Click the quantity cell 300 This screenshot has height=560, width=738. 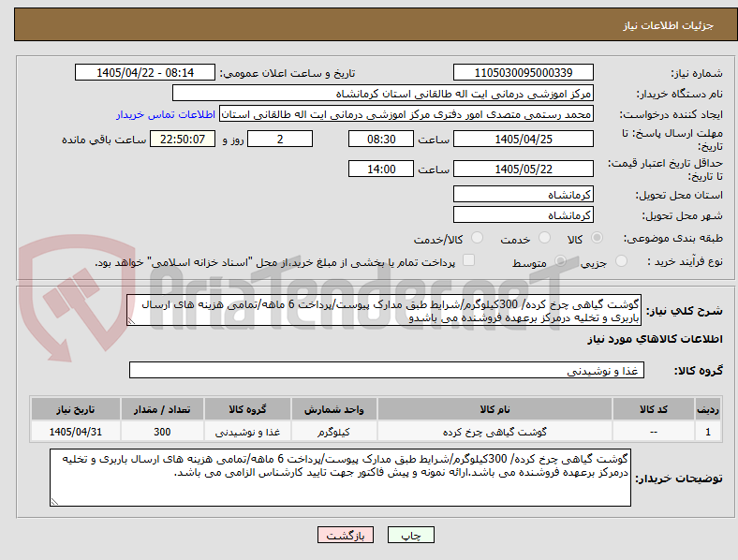pyautogui.click(x=162, y=432)
